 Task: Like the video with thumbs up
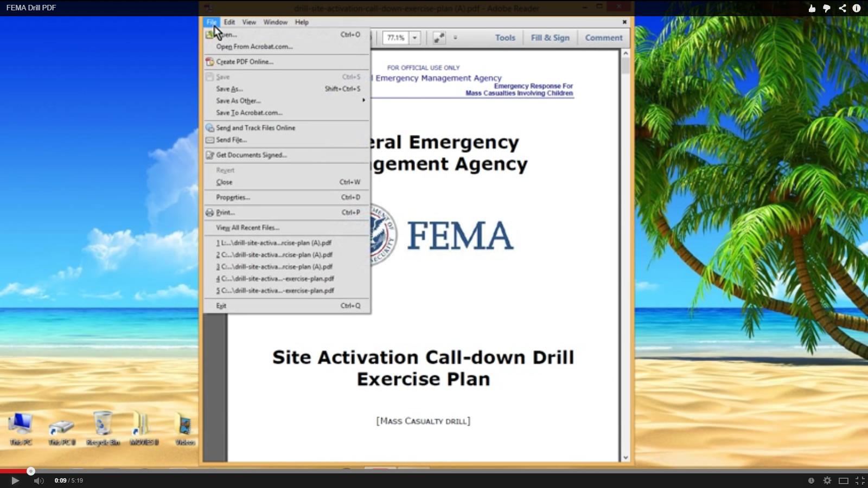point(812,8)
